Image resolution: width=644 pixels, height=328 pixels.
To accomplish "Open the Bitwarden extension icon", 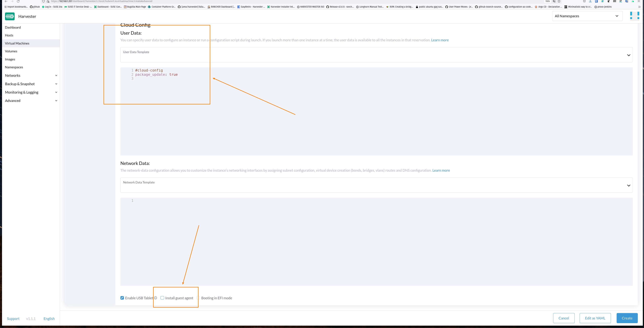I will 596,1.
